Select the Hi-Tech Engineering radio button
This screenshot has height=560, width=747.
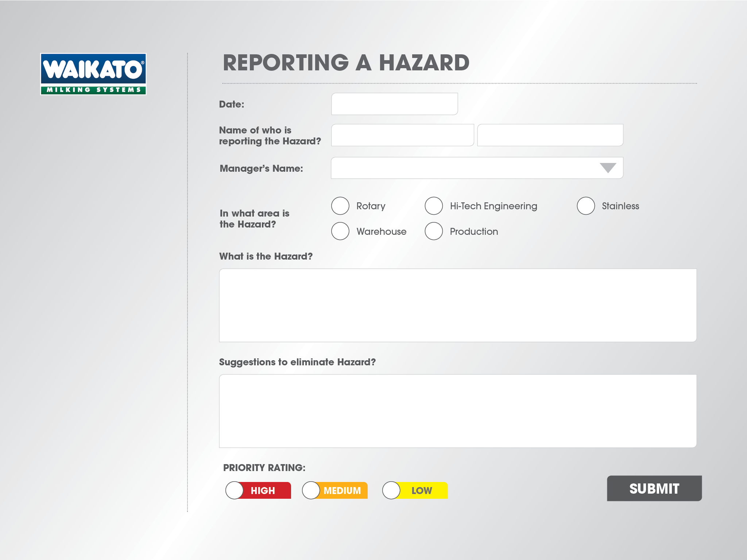434,206
